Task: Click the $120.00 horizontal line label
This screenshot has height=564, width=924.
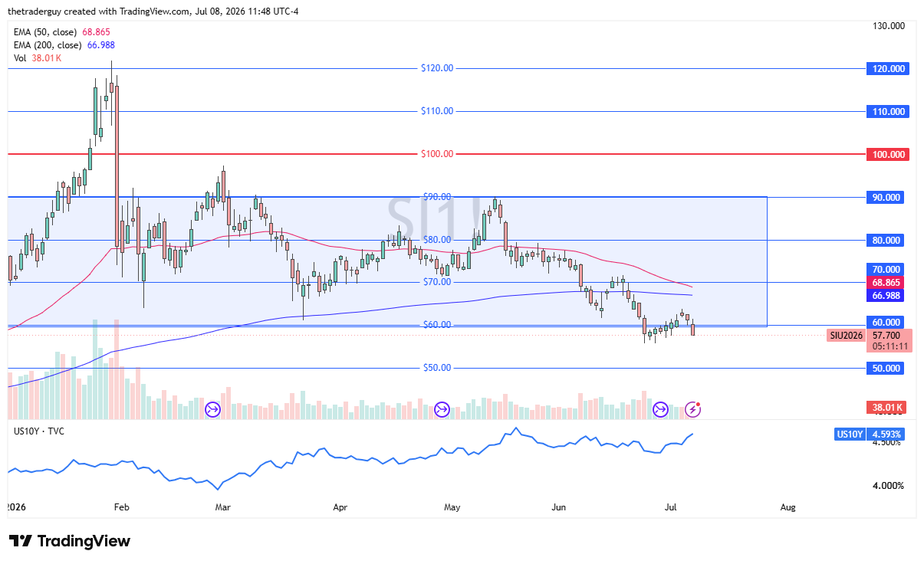Action: click(x=437, y=68)
